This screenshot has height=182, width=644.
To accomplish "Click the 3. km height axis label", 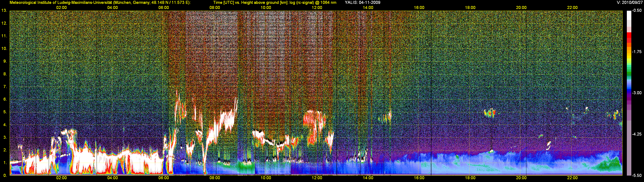I will coord(5,137).
